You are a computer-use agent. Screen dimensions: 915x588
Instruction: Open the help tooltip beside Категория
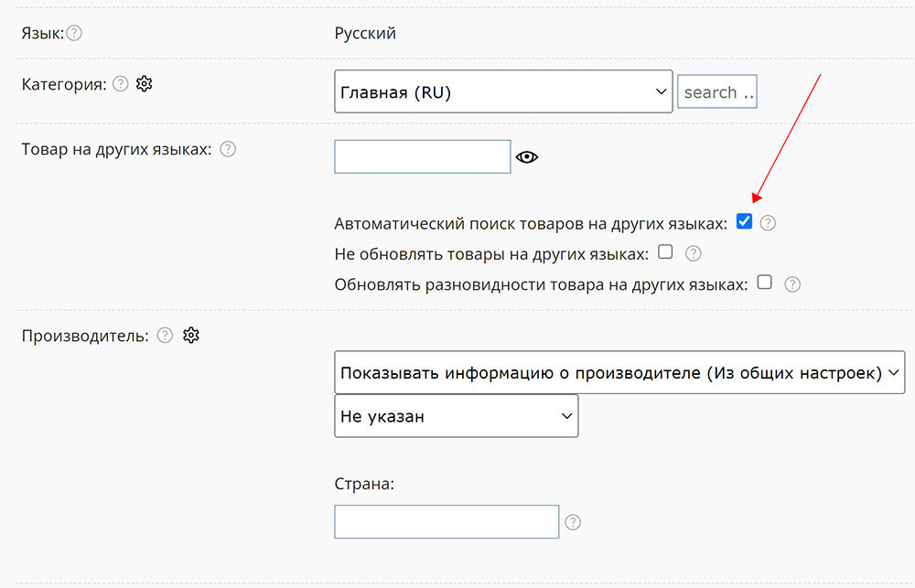pyautogui.click(x=121, y=84)
